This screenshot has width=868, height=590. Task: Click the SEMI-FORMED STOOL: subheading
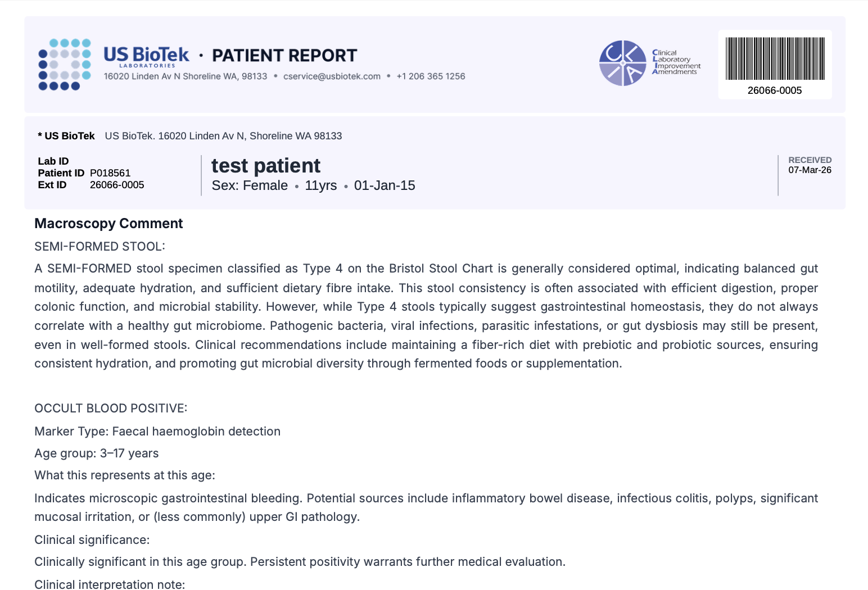point(100,247)
